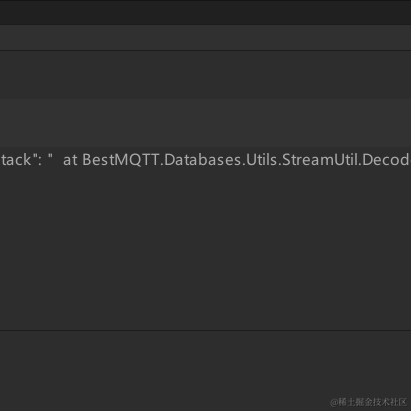Select the lighter row above the stack trace
This screenshot has width=411, height=411.
point(205,123)
